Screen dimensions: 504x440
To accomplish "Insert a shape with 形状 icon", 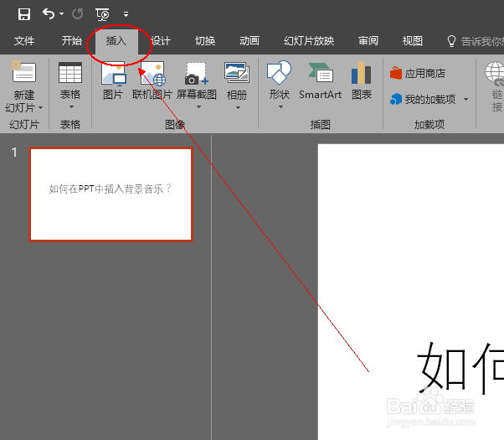I will (279, 72).
